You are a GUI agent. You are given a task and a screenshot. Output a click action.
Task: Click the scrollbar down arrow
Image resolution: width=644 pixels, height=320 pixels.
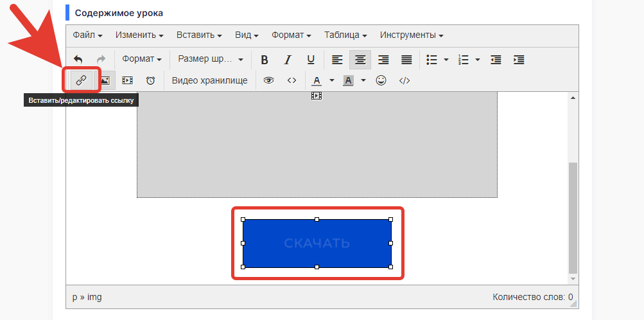(573, 280)
